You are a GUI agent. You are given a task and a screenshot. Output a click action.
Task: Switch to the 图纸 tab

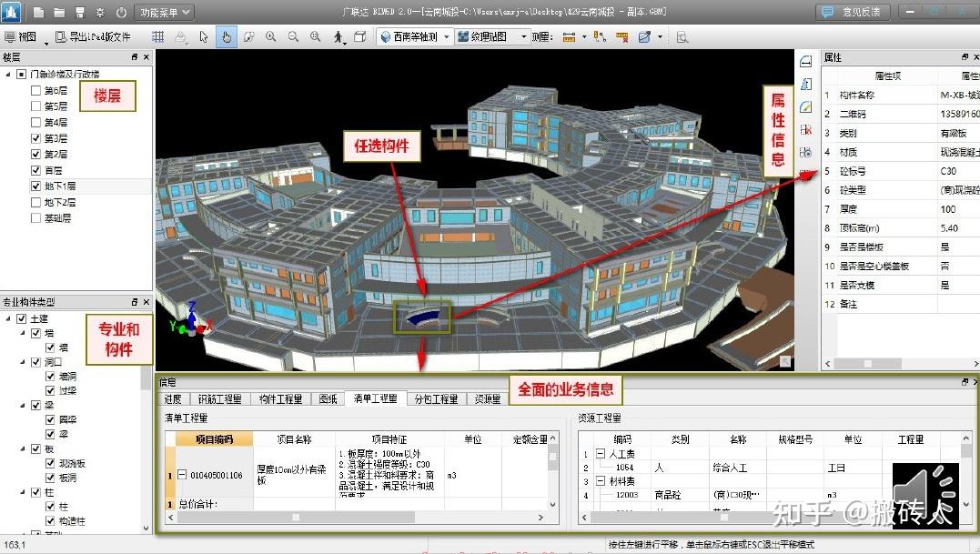pyautogui.click(x=328, y=399)
